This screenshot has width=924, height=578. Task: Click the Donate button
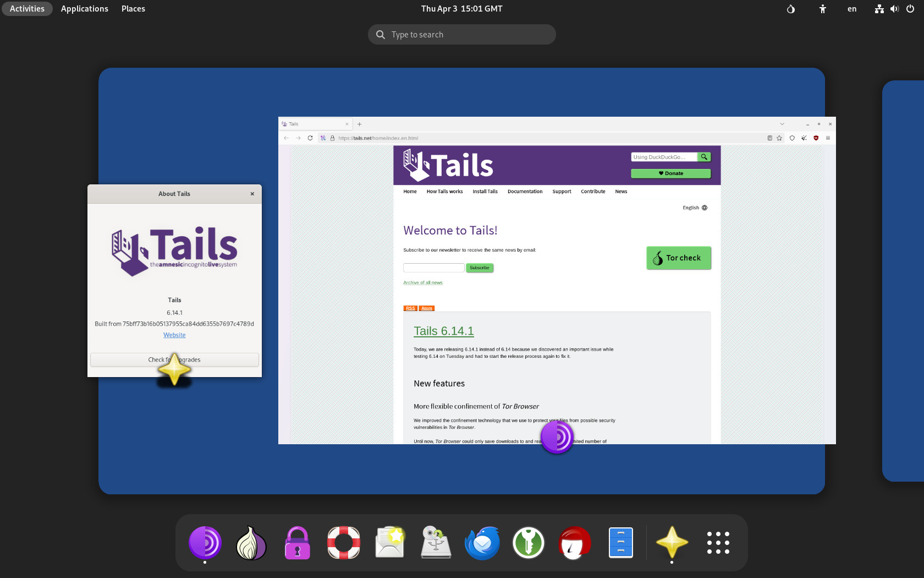coord(671,173)
